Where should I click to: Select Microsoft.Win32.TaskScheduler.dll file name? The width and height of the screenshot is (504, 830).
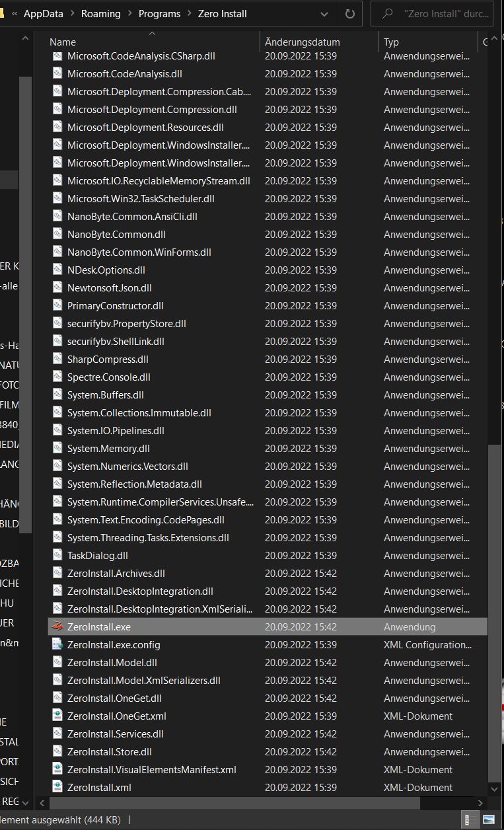[x=141, y=199]
